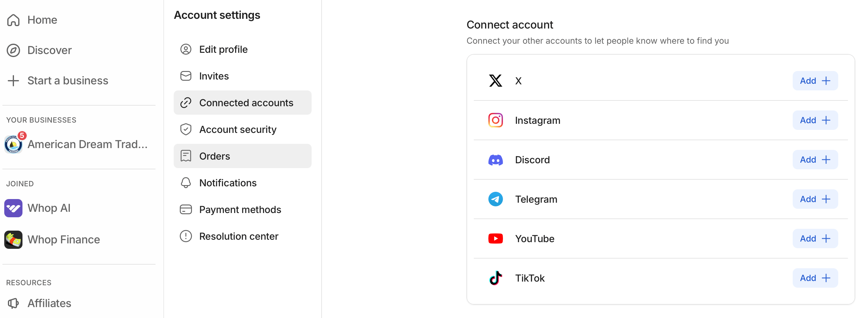Add a Telegram account
Image resolution: width=868 pixels, height=318 pixels.
[815, 199]
